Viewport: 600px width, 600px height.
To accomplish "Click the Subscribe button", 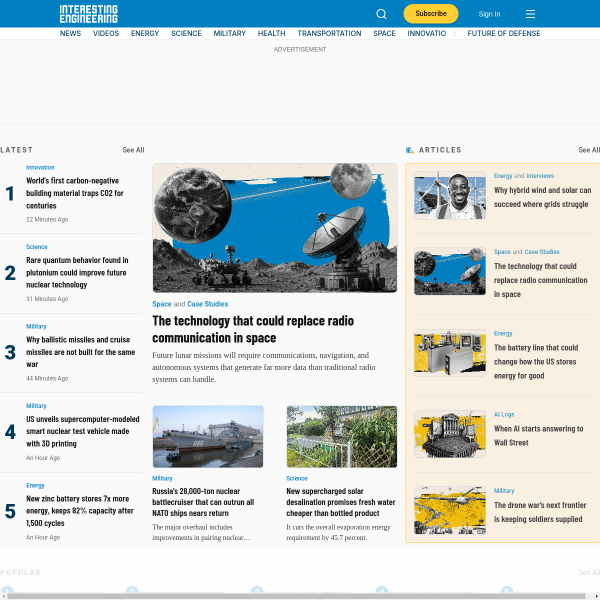I will (x=430, y=14).
